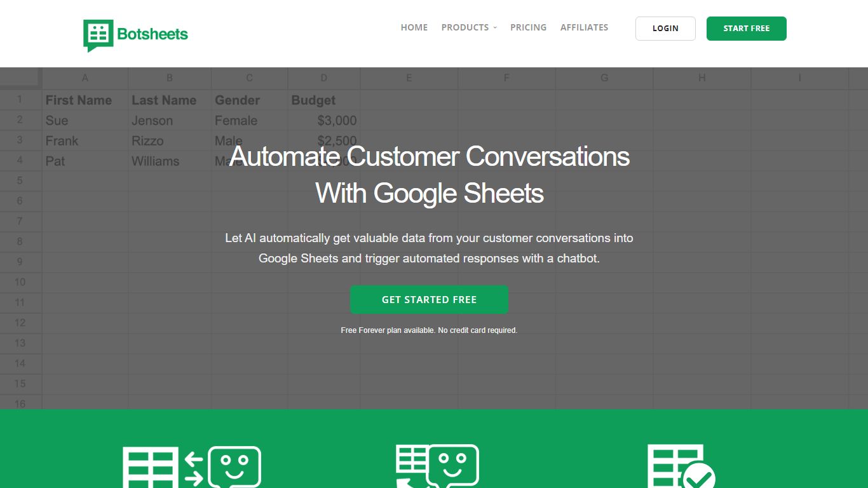Viewport: 868px width, 488px height.
Task: Click row number 3 header
Action: (20, 140)
